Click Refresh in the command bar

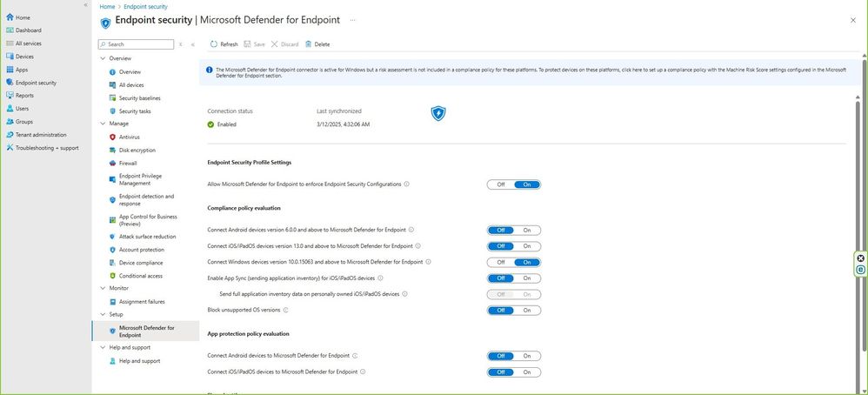(x=224, y=44)
